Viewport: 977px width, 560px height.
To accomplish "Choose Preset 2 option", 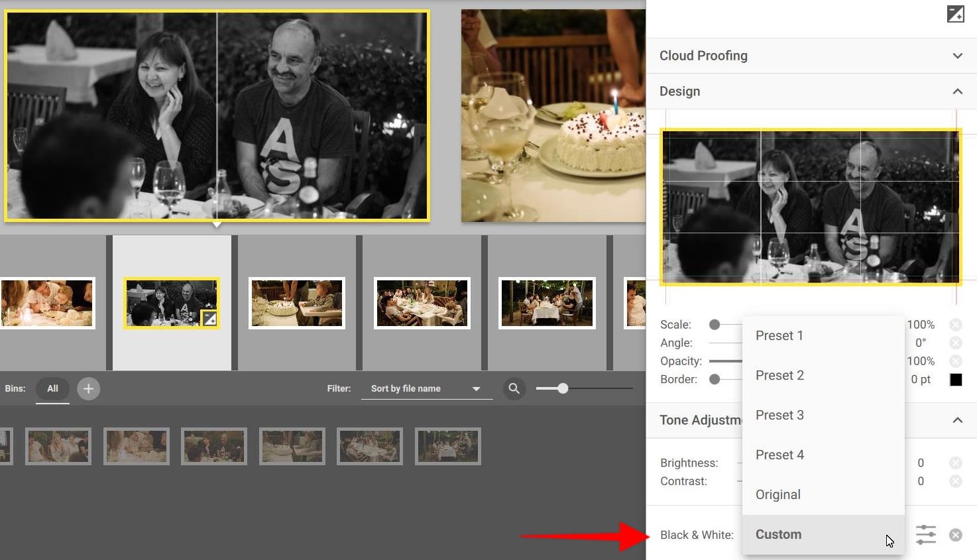I will click(823, 376).
